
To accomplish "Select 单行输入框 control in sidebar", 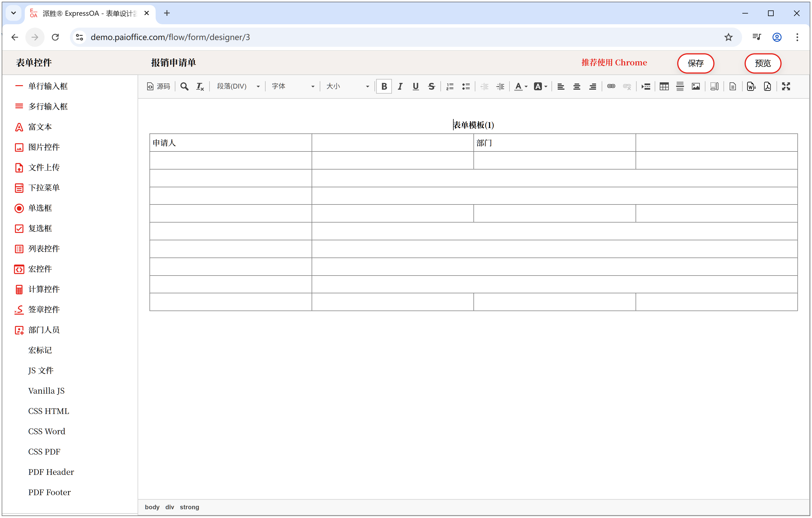I will (x=48, y=86).
